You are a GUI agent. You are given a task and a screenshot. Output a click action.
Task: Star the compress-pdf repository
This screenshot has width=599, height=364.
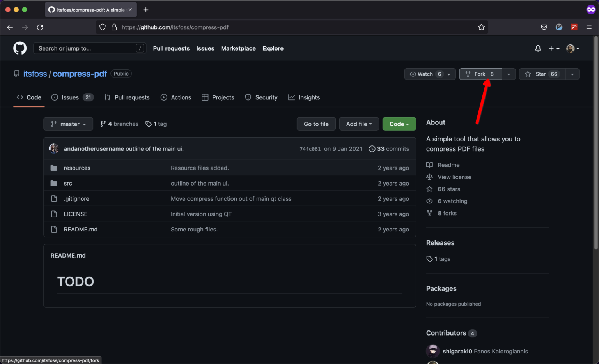[541, 74]
